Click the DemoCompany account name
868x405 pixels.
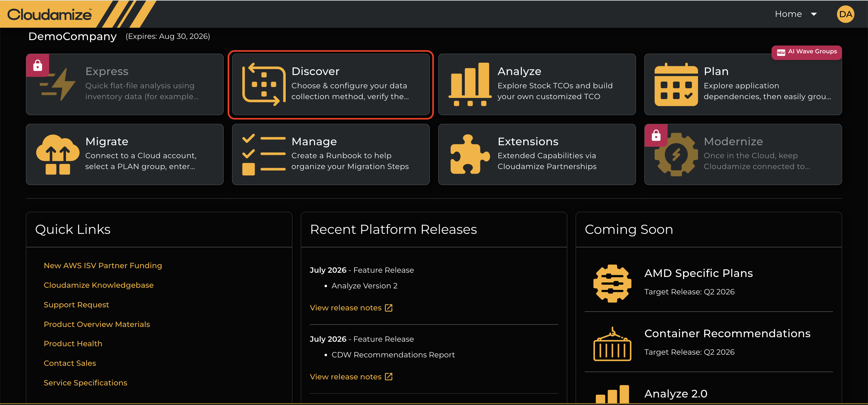click(x=72, y=36)
